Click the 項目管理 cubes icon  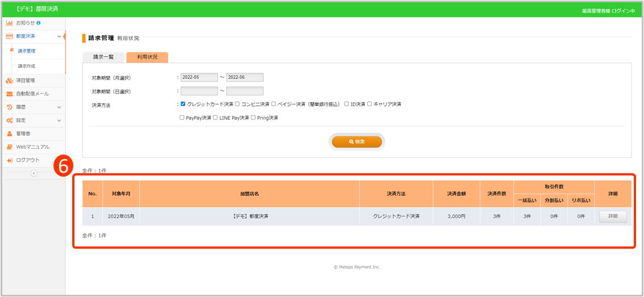click(x=10, y=80)
